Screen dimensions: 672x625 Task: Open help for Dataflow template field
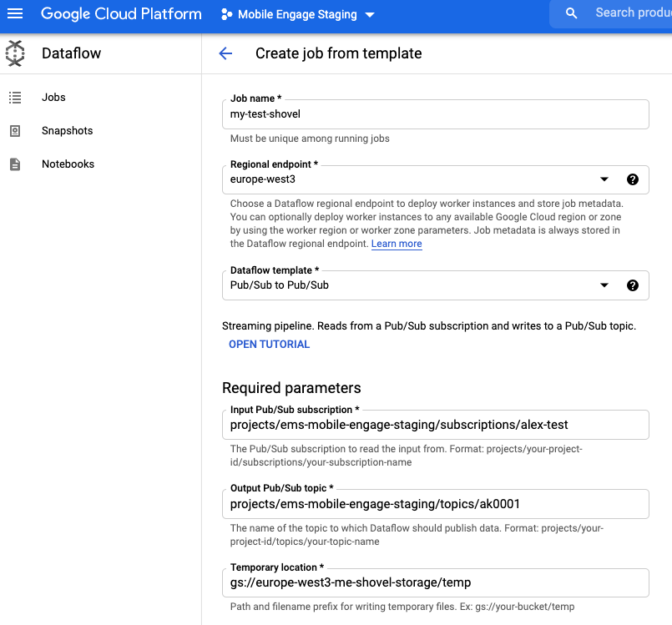[633, 285]
